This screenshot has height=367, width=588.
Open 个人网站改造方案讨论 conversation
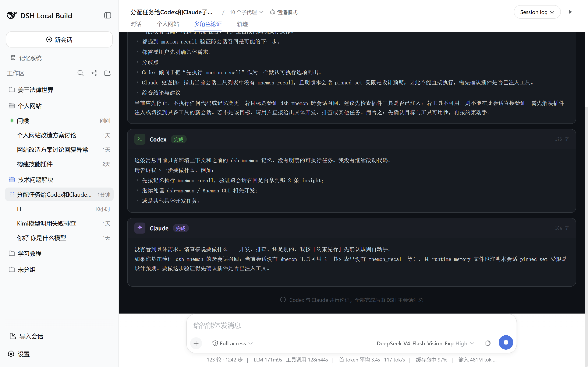59,135
